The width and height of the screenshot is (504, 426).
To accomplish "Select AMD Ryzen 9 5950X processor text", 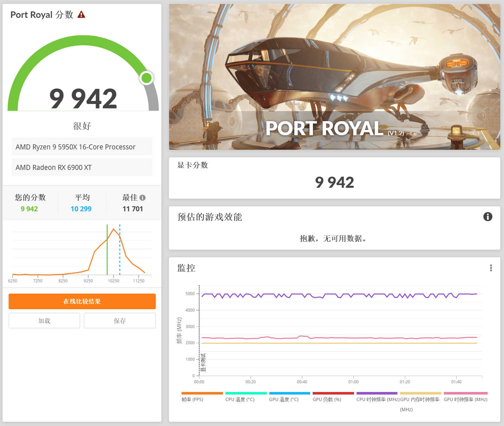I will pyautogui.click(x=75, y=147).
